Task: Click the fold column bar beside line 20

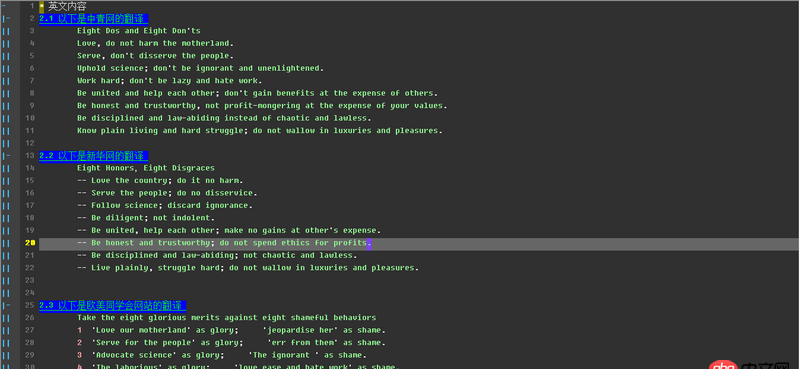Action: click(x=6, y=243)
